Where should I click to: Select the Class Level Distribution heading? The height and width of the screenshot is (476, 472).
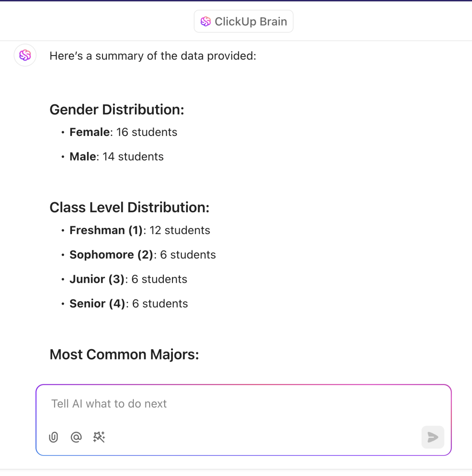pyautogui.click(x=129, y=207)
